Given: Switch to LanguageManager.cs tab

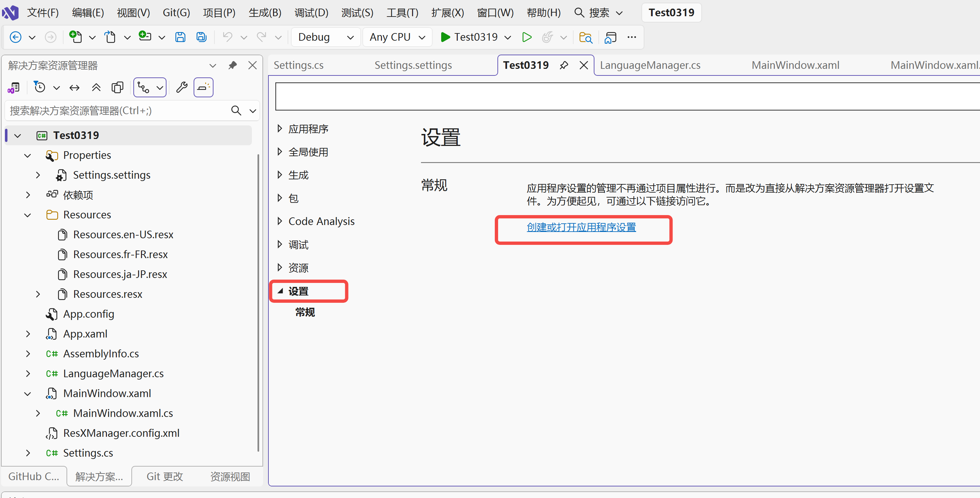Looking at the screenshot, I should tap(650, 66).
